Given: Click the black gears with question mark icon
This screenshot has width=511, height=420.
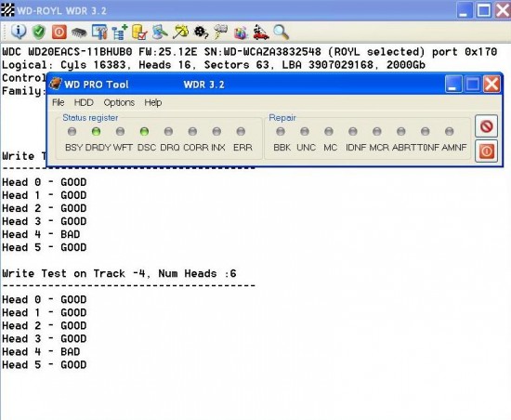Looking at the screenshot, I should 201,32.
